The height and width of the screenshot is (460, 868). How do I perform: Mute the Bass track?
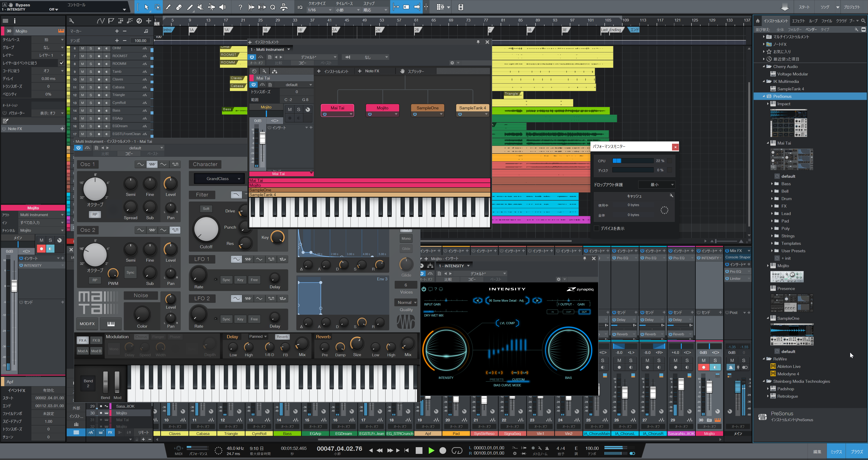click(x=83, y=110)
